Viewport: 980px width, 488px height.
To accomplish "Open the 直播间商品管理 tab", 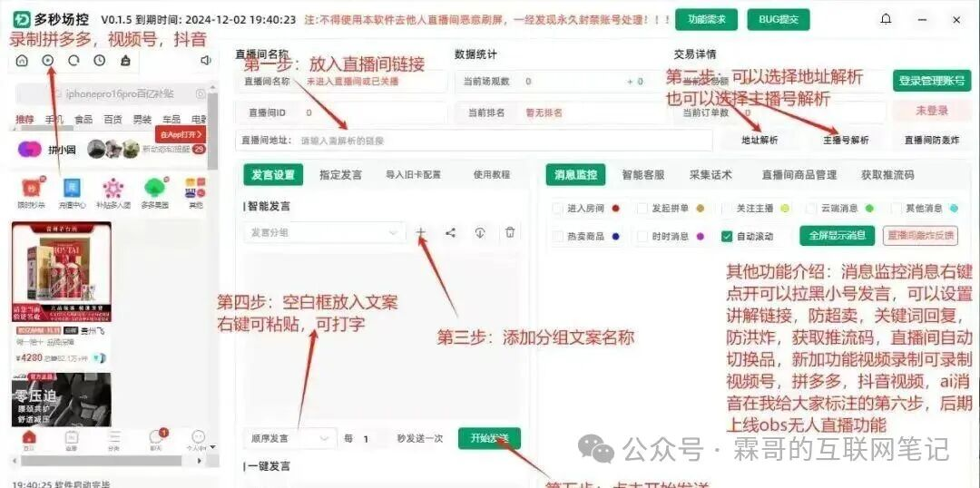I will click(x=799, y=175).
